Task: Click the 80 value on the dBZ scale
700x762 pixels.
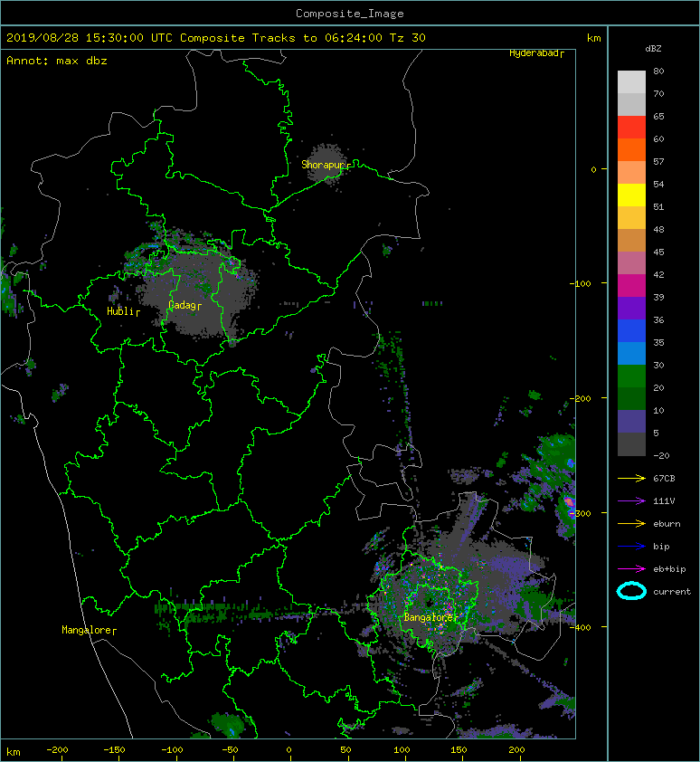Action: (x=658, y=71)
